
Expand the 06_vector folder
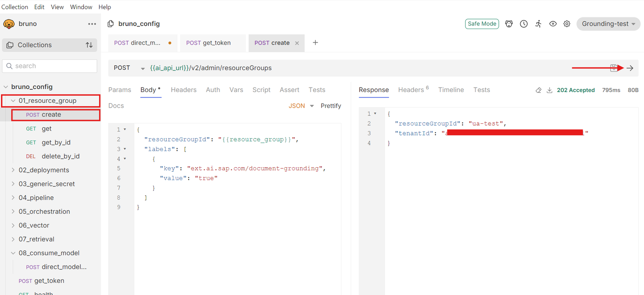click(x=13, y=226)
